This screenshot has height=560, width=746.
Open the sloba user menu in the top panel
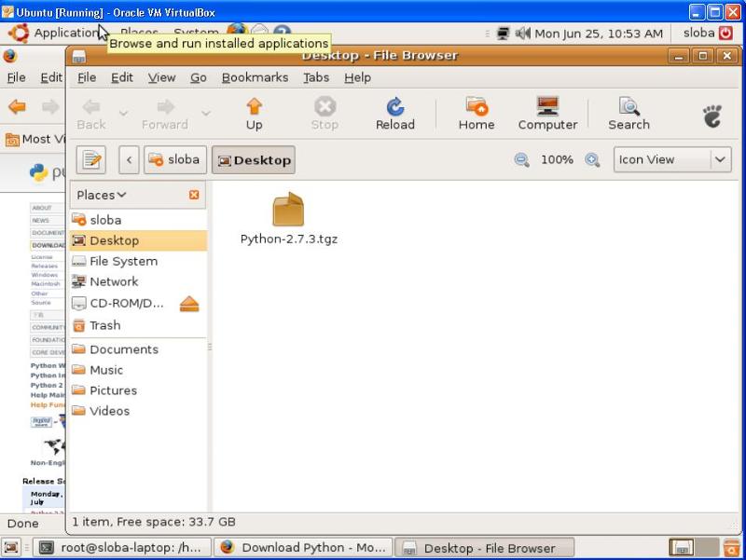pyautogui.click(x=698, y=33)
